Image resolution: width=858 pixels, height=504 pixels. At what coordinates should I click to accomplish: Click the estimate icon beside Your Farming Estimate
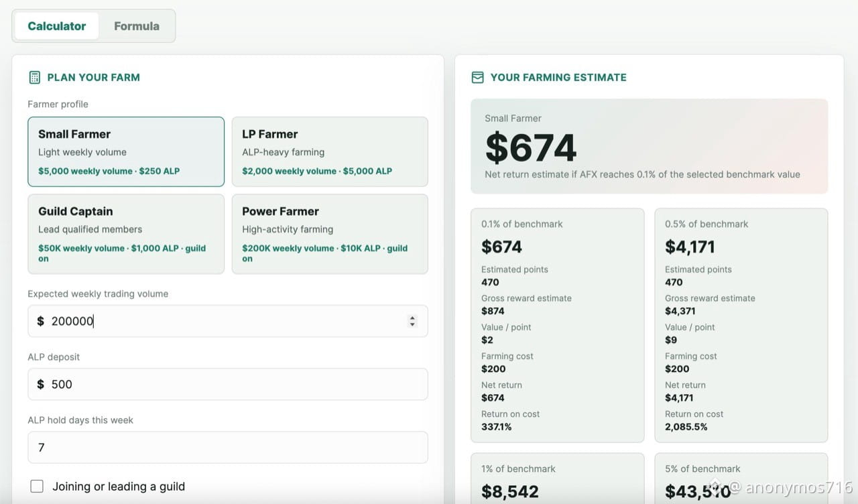point(477,77)
